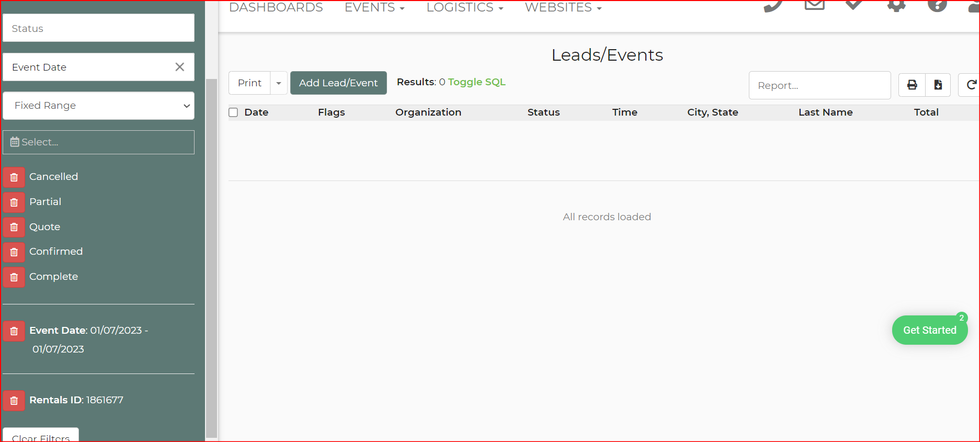Open the Logistics menu
This screenshot has height=442, width=980.
click(464, 7)
